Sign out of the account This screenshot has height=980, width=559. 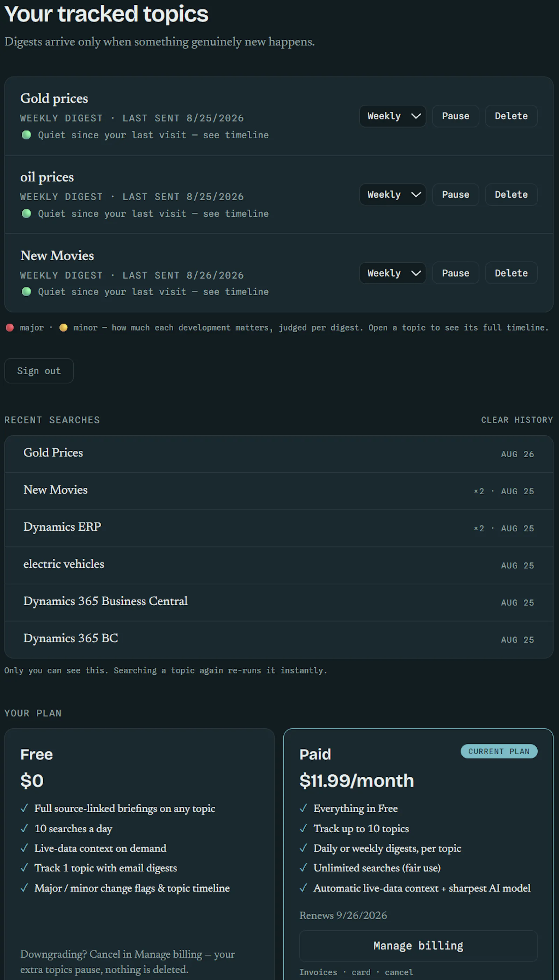[39, 371]
